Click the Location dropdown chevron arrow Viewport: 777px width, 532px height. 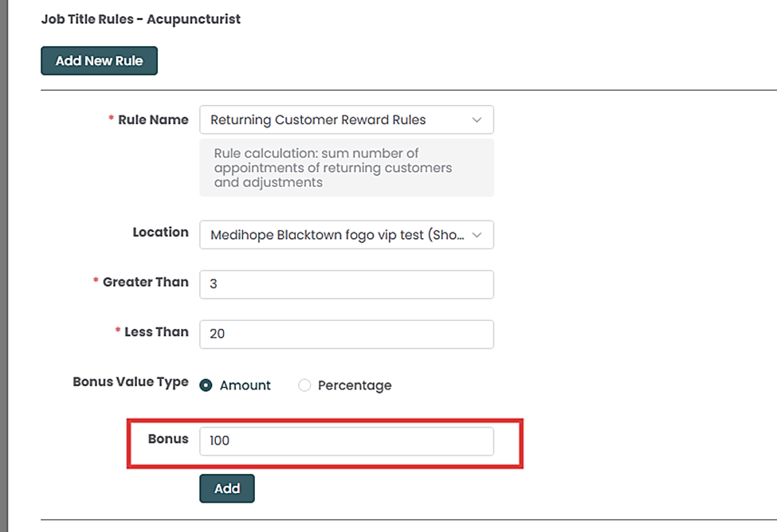coord(477,235)
